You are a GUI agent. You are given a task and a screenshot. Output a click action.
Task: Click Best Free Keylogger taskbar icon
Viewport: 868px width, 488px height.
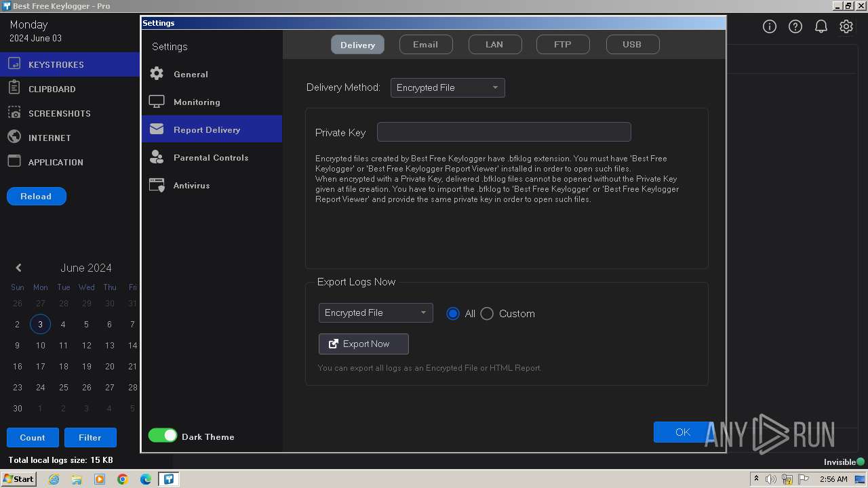click(169, 479)
